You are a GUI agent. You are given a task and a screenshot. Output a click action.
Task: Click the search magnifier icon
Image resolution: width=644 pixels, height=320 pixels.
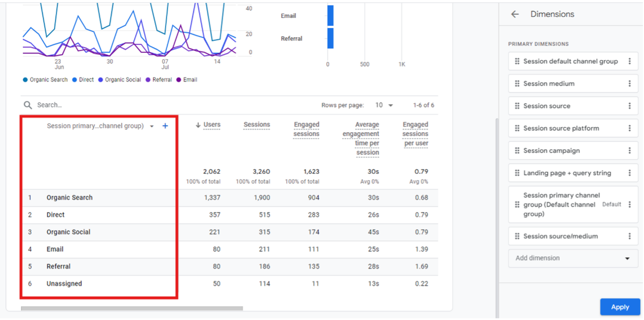pos(28,105)
